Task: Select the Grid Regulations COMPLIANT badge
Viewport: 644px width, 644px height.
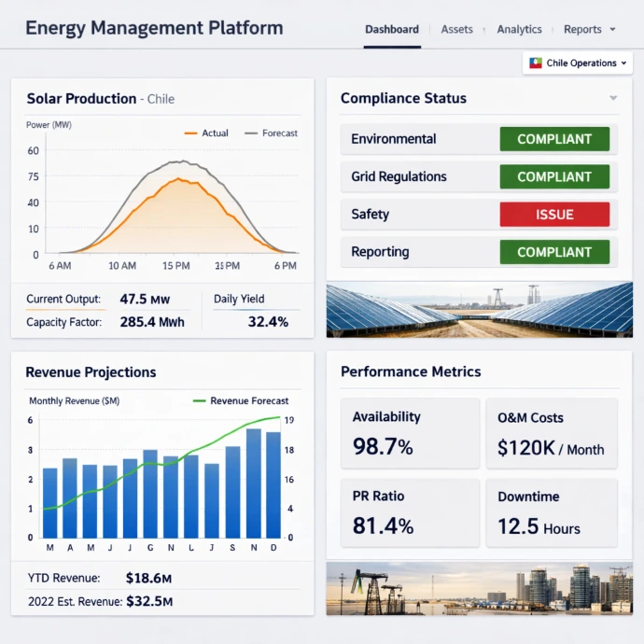Action: click(x=554, y=176)
